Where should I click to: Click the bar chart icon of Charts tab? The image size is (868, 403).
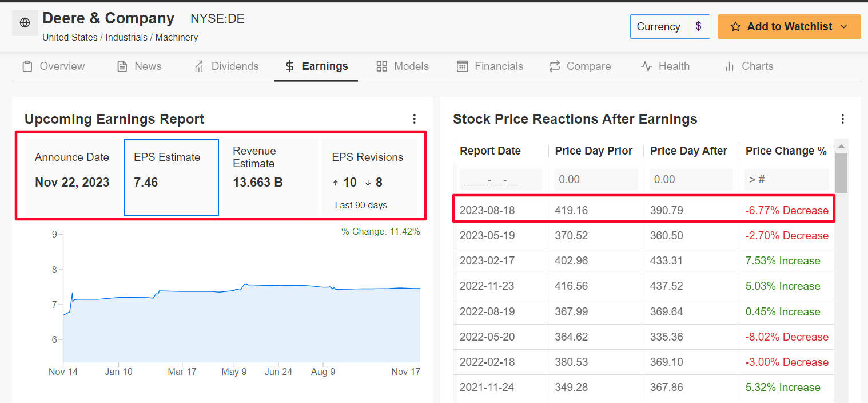(730, 66)
